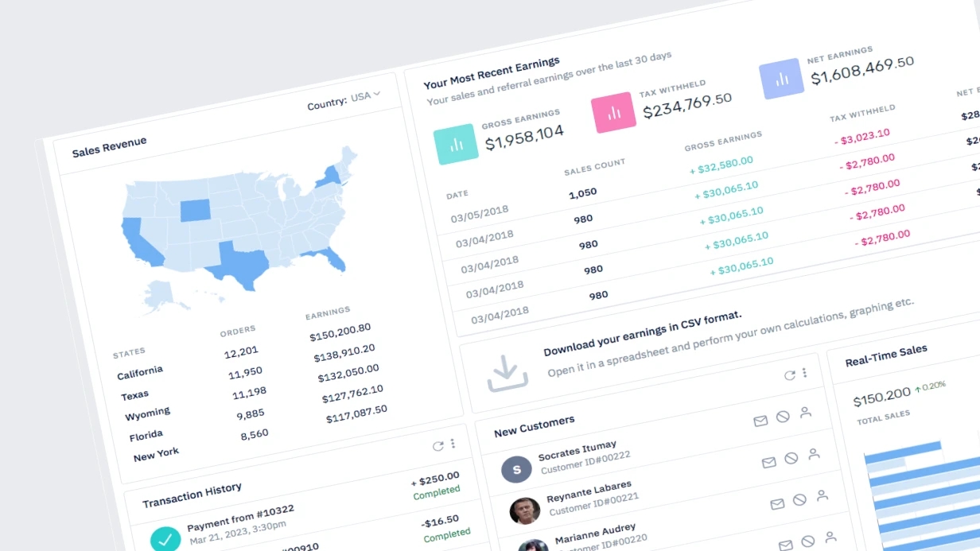Open New Customers panel options menu
Image resolution: width=980 pixels, height=551 pixels.
pyautogui.click(x=804, y=372)
